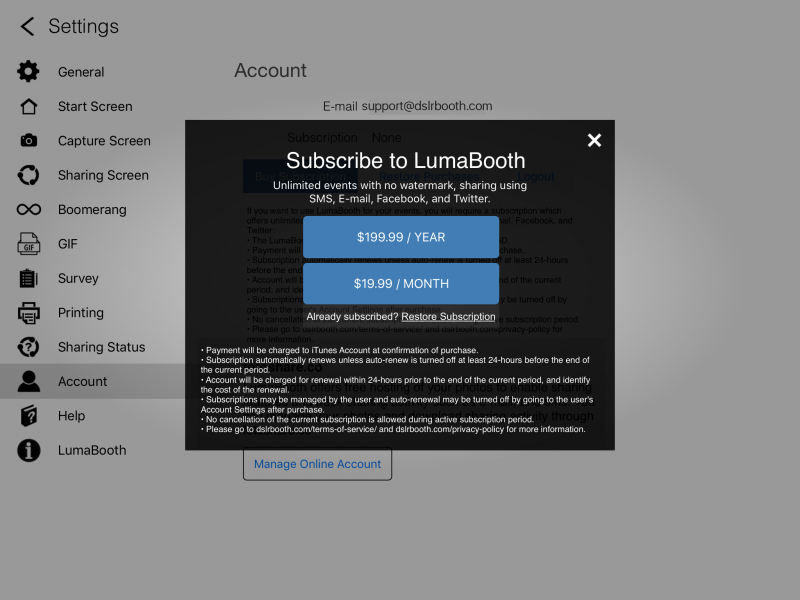Choose the $199.99 / YEAR subscription
Viewport: 800px width, 600px height.
401,237
